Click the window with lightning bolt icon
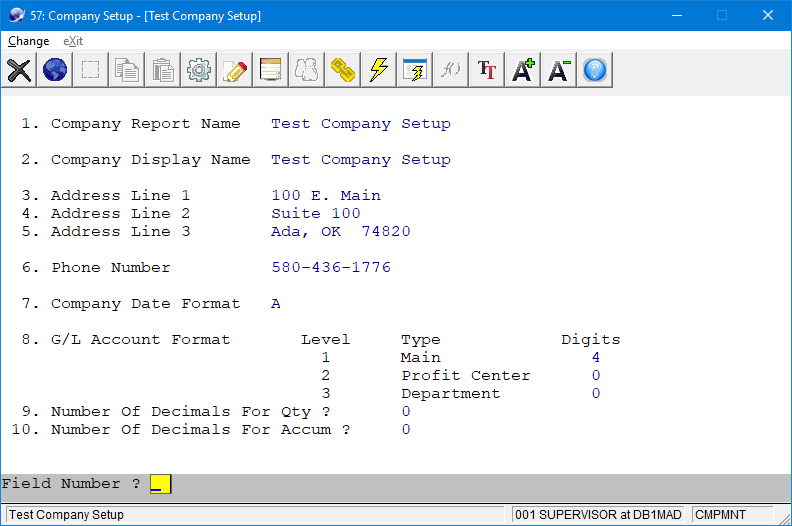This screenshot has height=526, width=792. pos(415,70)
